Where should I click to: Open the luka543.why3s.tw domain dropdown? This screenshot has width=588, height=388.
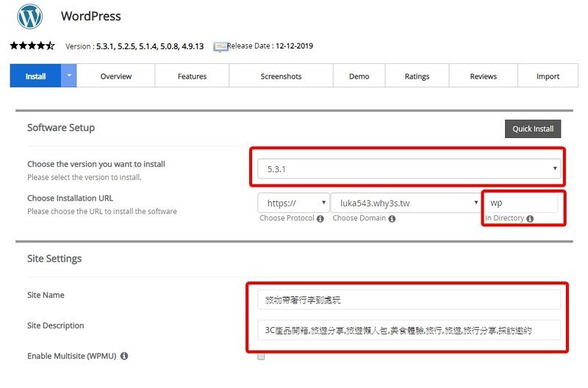406,203
